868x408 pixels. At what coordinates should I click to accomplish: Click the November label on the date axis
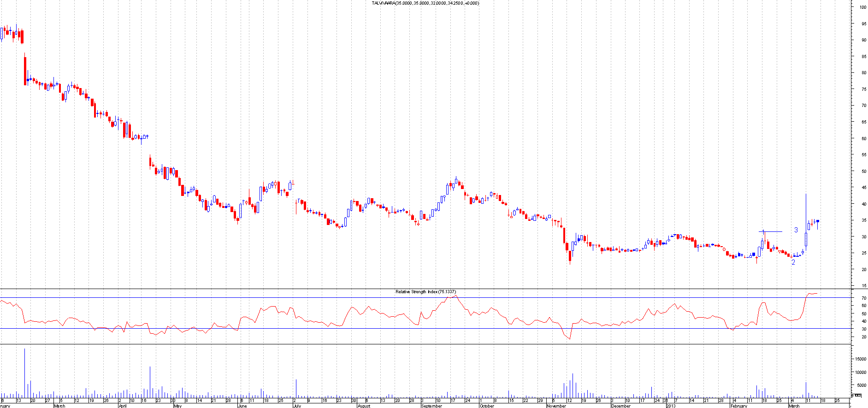556,406
